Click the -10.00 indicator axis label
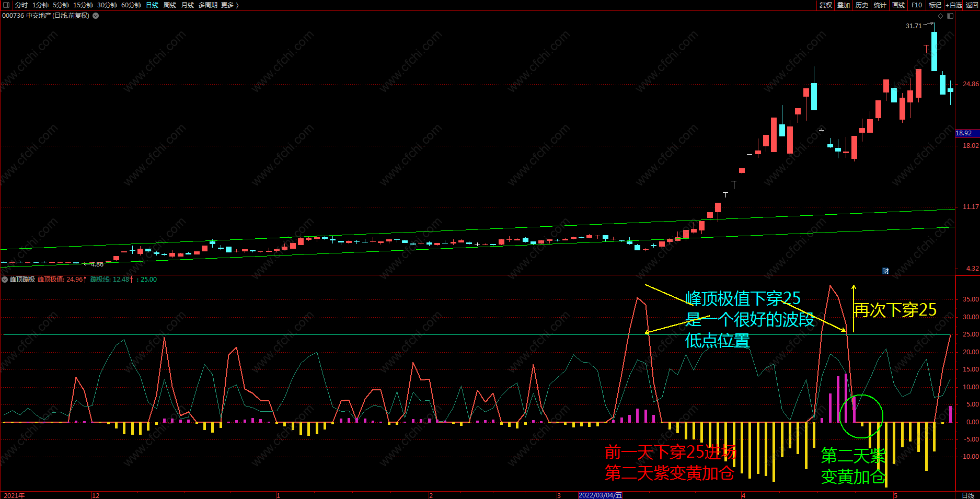The height and width of the screenshot is (499, 980). click(970, 457)
